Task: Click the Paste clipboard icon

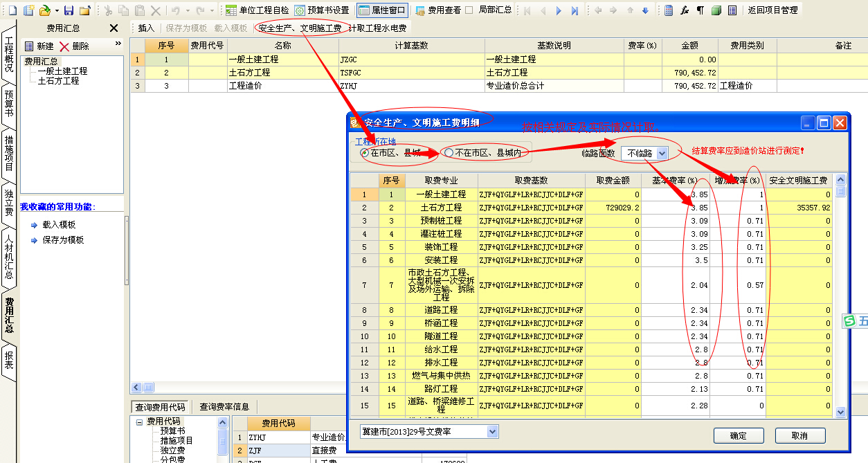Action: tap(140, 10)
